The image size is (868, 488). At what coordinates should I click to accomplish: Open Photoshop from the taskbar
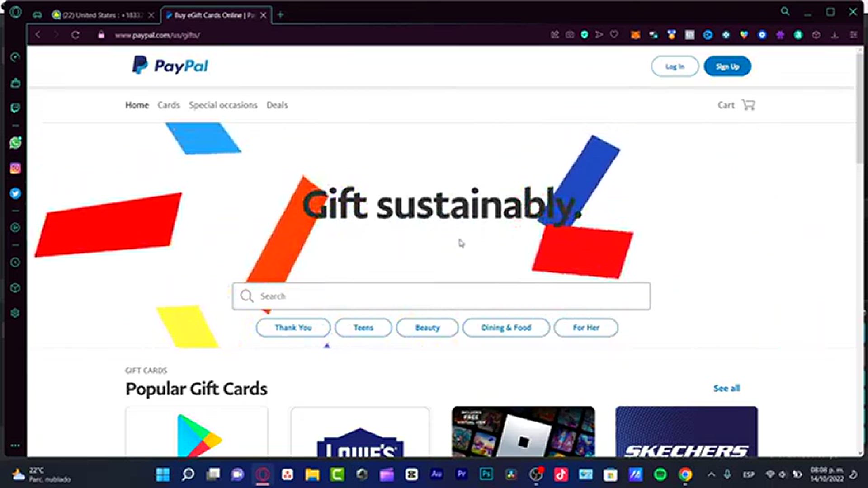(x=486, y=474)
